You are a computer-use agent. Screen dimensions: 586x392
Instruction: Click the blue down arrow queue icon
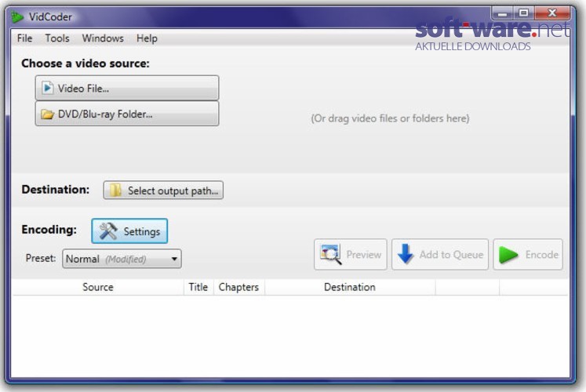[406, 254]
